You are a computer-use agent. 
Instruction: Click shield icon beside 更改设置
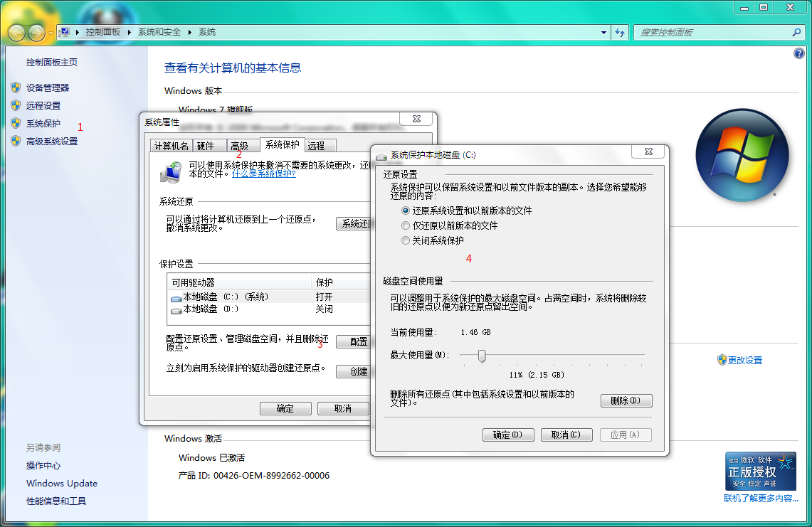coord(722,360)
